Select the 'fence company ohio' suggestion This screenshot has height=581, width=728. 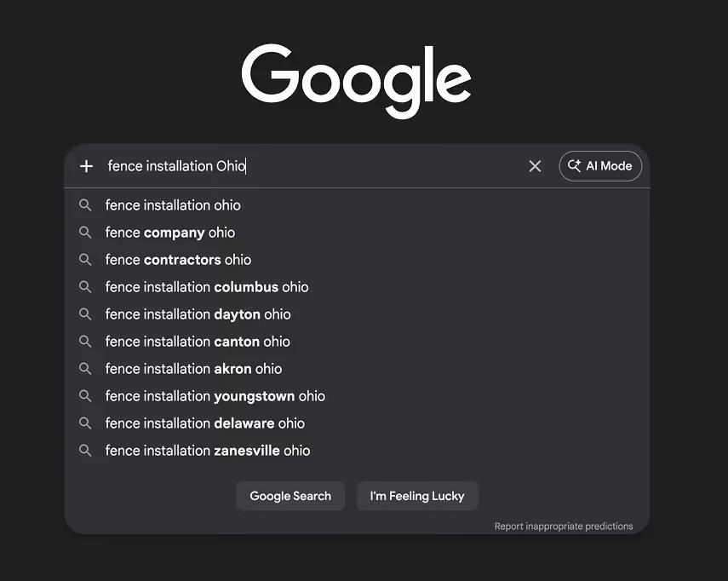pos(169,232)
